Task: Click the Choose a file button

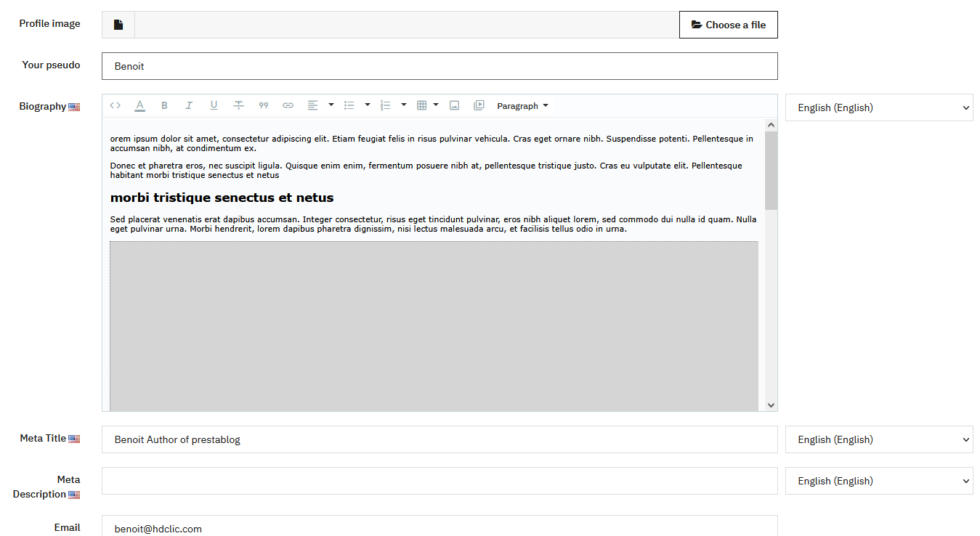Action: point(728,25)
